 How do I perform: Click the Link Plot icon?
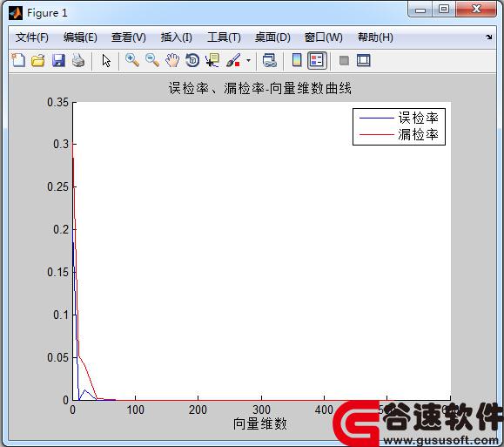[269, 60]
